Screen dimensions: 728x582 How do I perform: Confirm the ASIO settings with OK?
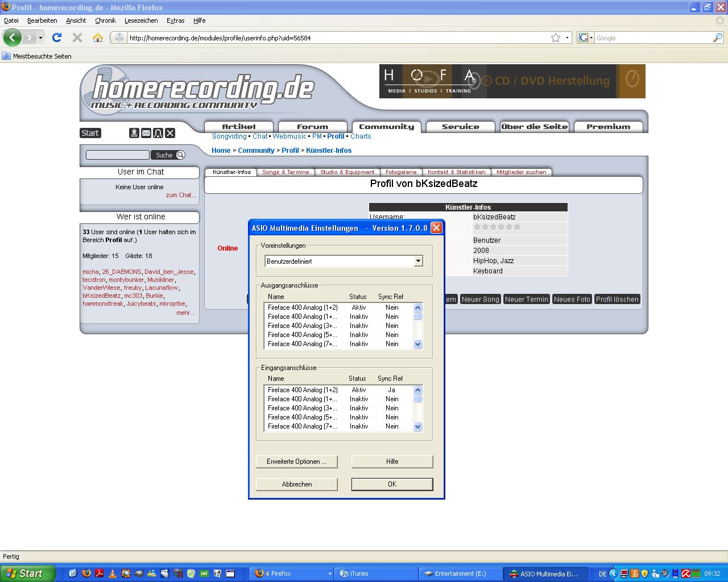392,484
